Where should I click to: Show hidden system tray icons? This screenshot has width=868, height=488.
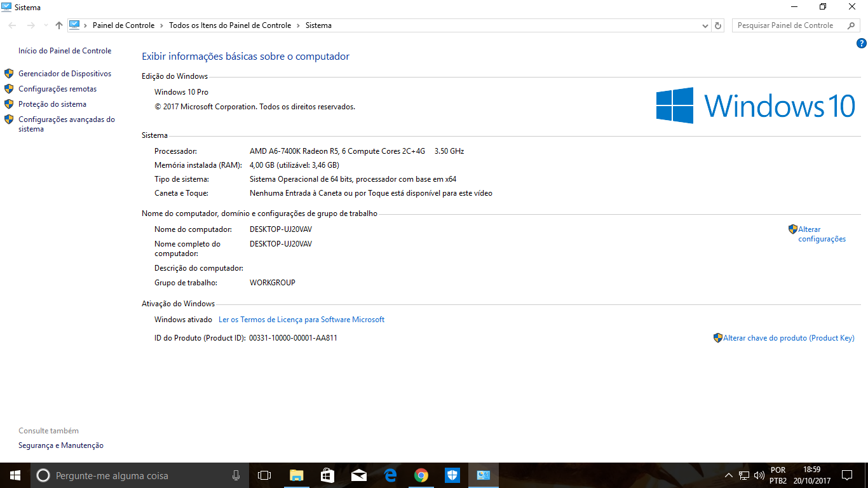(x=728, y=475)
